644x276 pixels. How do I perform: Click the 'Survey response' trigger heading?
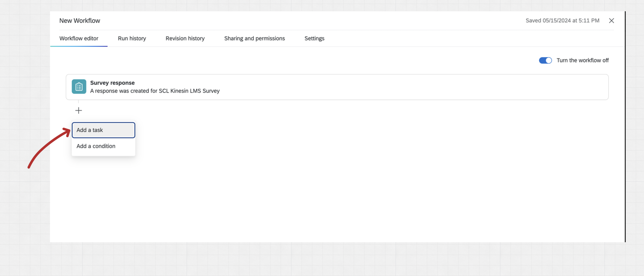[112, 83]
